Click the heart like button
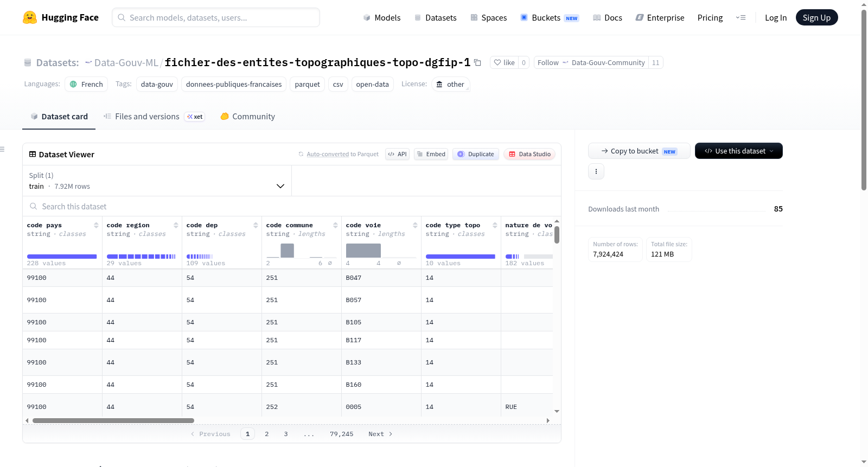 point(504,62)
